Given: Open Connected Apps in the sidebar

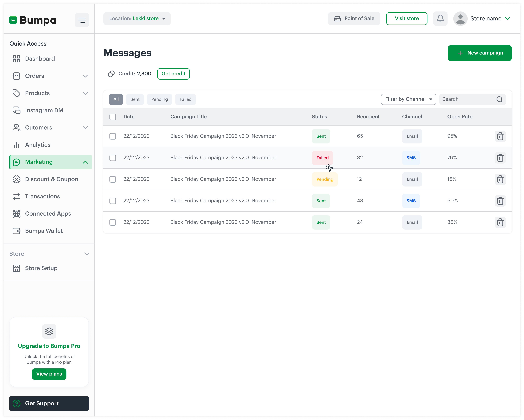Looking at the screenshot, I should point(48,214).
